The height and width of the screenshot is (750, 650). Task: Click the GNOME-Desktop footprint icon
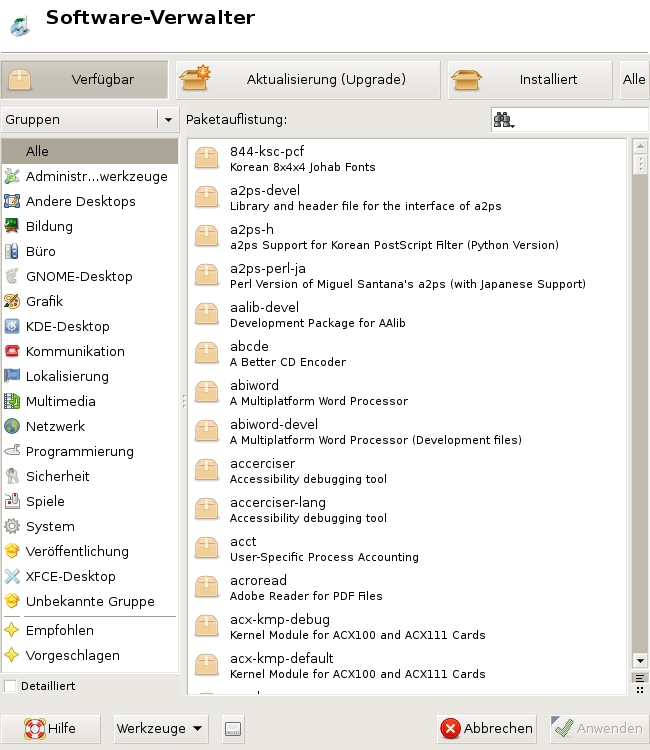[12, 276]
